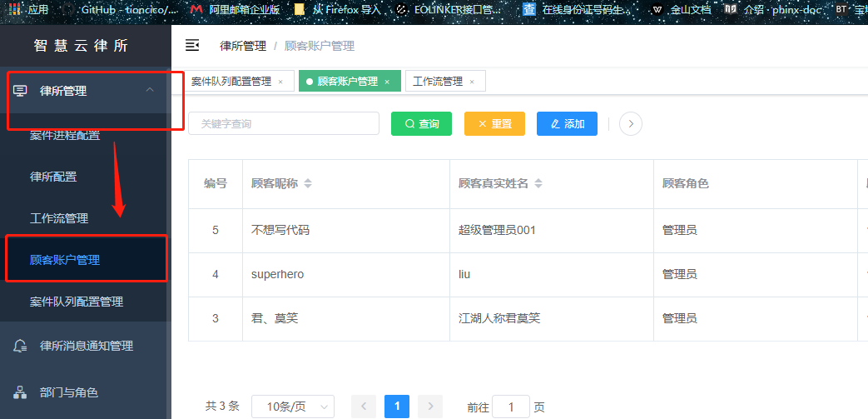Click cell liu
The image size is (868, 419).
click(x=464, y=274)
